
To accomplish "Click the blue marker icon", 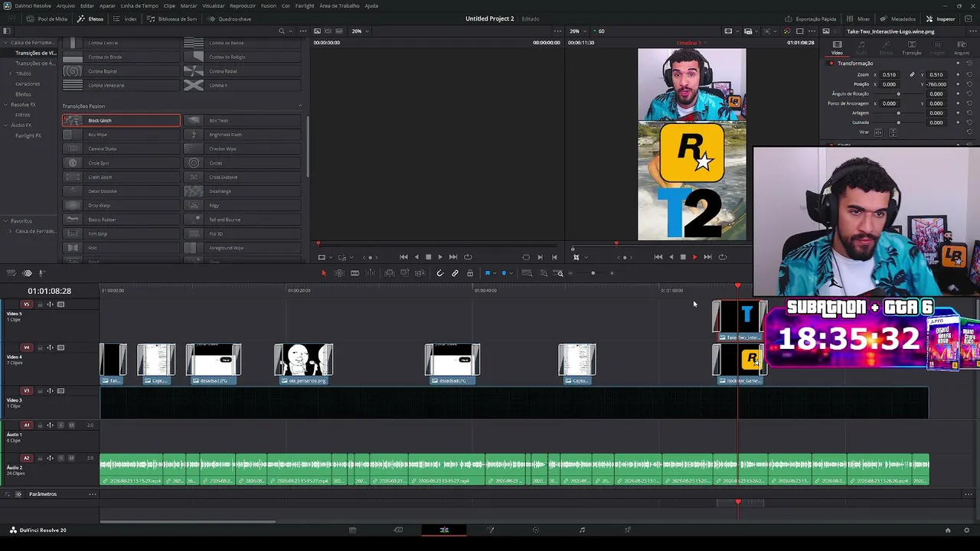I will 503,273.
